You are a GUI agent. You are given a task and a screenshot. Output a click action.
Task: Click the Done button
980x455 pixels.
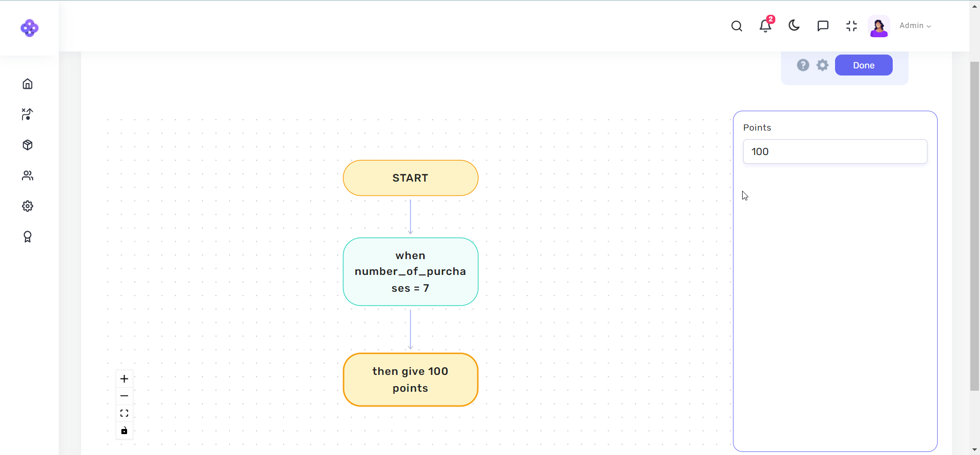863,65
